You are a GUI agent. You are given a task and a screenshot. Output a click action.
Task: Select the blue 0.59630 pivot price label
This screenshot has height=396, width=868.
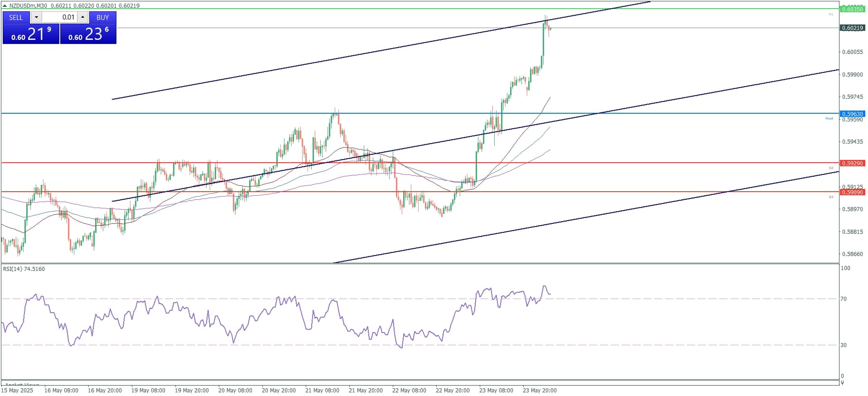[852, 114]
